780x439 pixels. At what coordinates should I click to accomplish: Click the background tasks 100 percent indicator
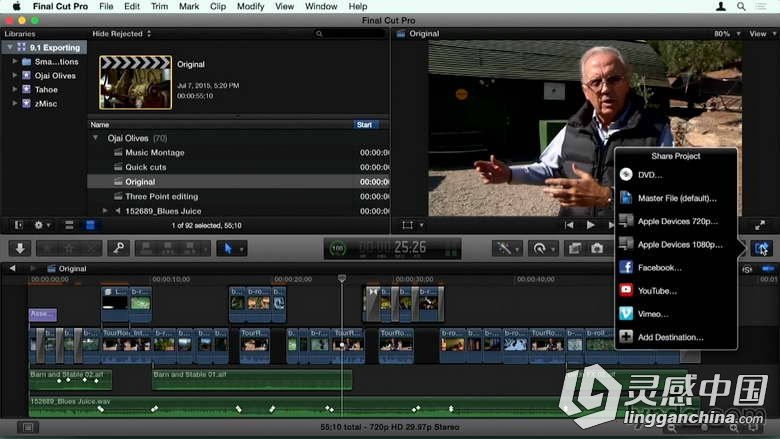337,248
